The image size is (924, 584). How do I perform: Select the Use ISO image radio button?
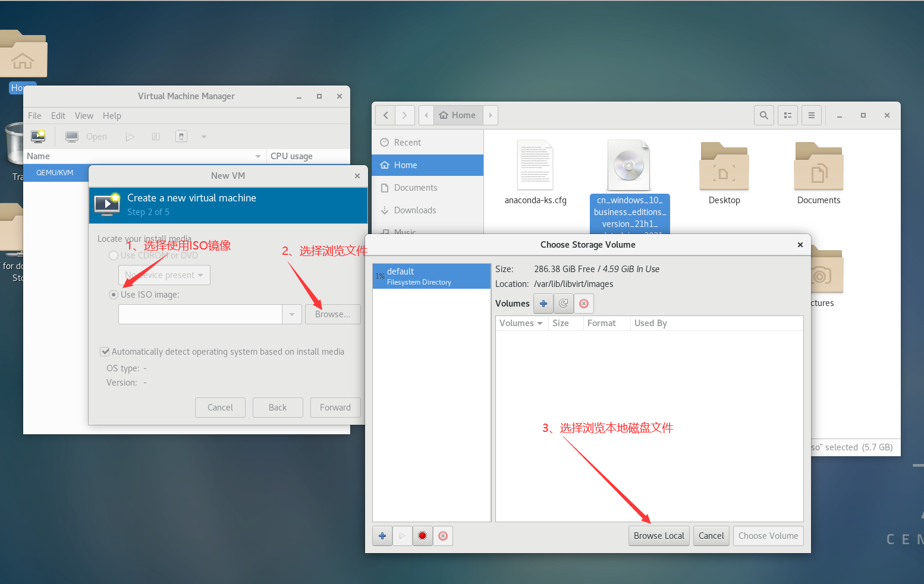coord(113,294)
